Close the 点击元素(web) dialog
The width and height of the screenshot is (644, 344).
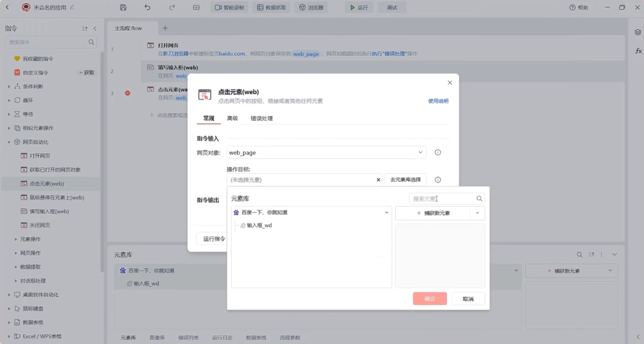click(450, 82)
